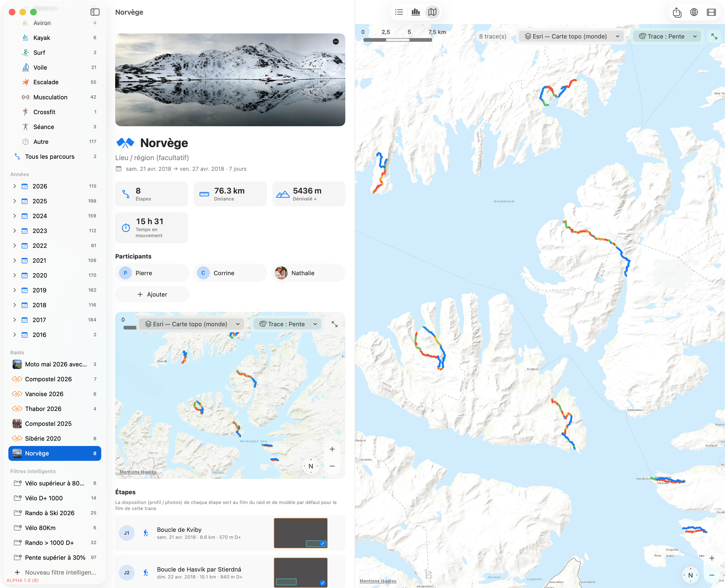725x588 pixels.
Task: Toggle edit badge on Boucle de Kviby thumbnail
Action: pos(323,543)
